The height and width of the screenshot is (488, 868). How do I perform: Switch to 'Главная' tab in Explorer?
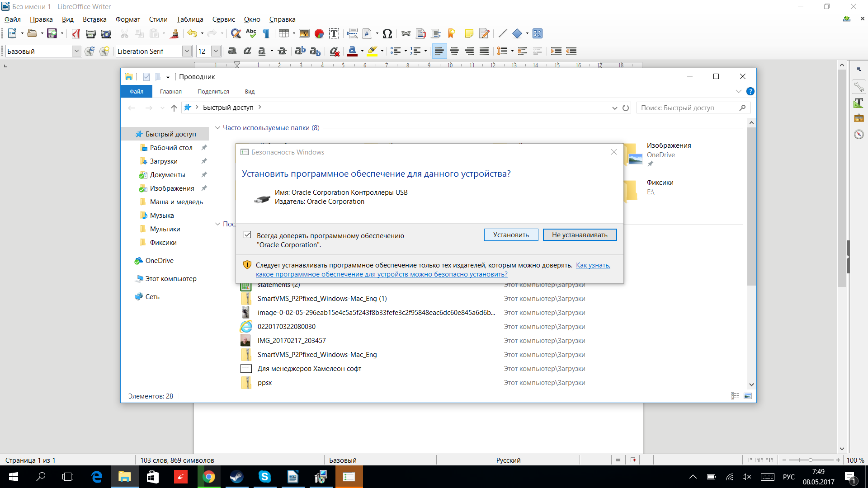(171, 91)
